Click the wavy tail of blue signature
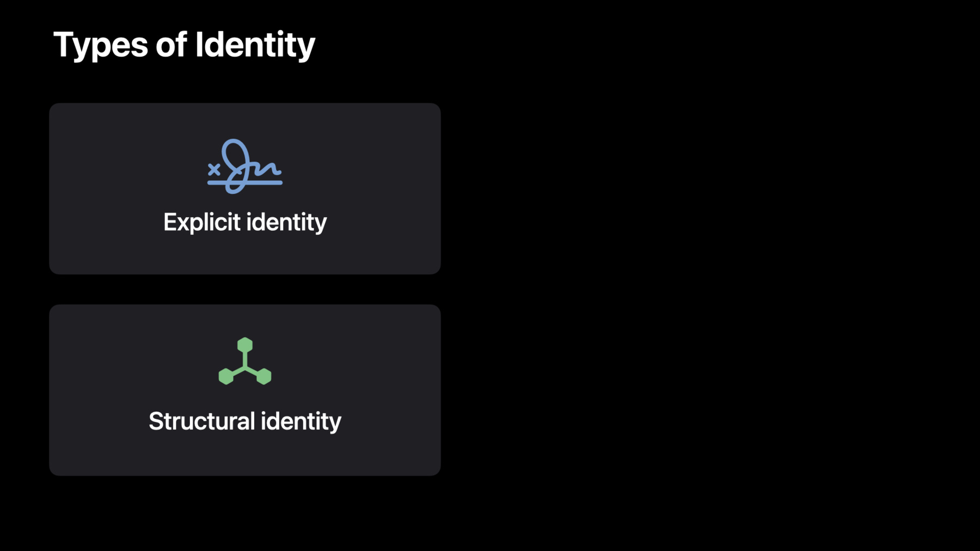The image size is (980, 551). pyautogui.click(x=266, y=168)
